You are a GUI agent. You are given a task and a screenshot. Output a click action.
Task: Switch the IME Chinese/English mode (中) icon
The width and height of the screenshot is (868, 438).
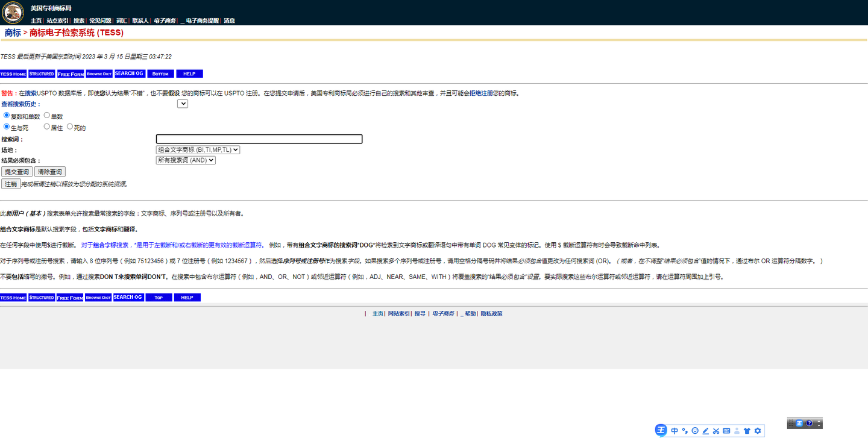[x=675, y=431]
